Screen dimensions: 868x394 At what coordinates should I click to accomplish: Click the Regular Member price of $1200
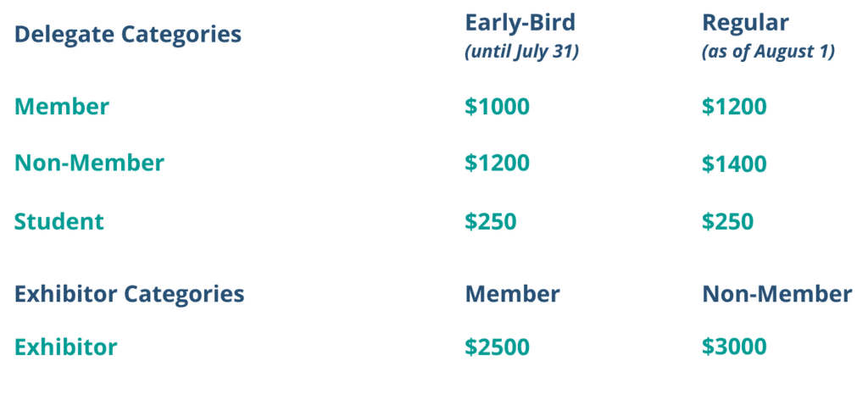tap(734, 107)
